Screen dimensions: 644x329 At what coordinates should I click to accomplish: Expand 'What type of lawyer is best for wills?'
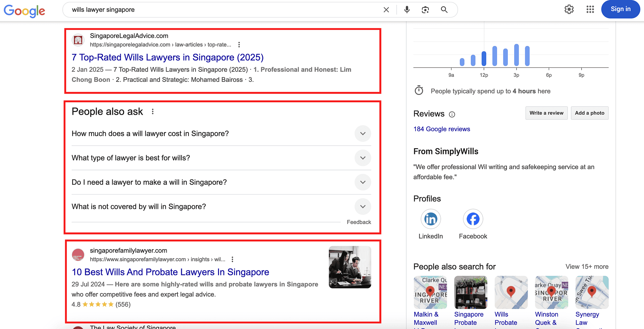pos(221,158)
